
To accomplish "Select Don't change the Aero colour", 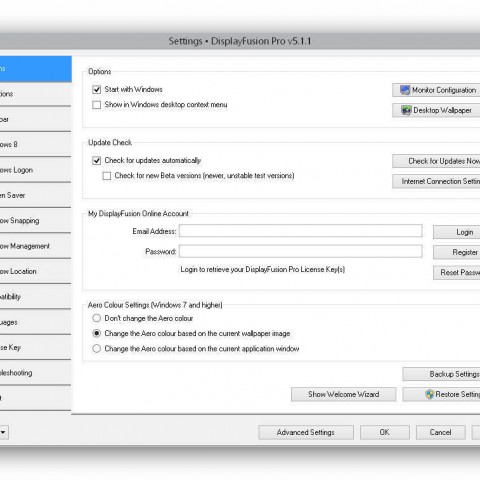I will [97, 318].
